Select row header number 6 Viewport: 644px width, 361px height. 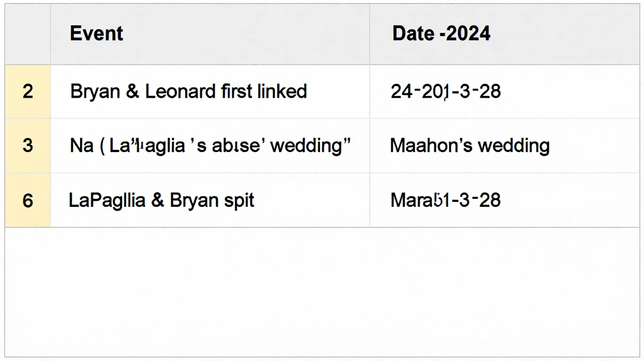[x=28, y=200]
